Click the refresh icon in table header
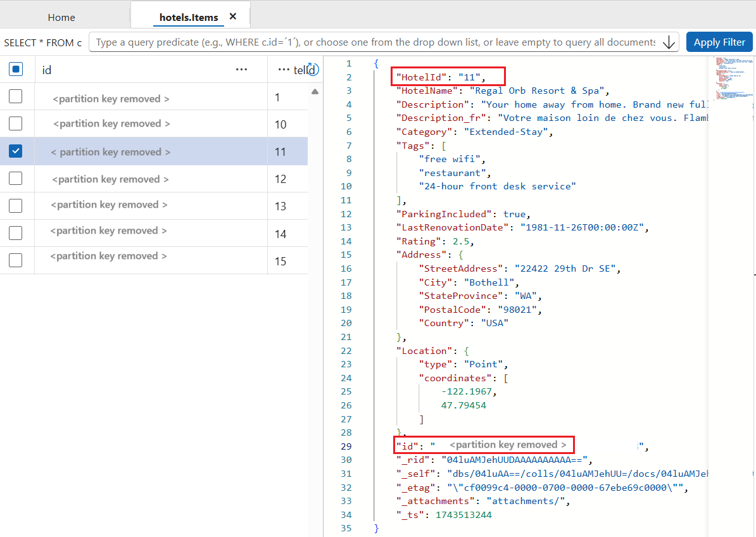This screenshot has height=537, width=756. click(x=312, y=69)
